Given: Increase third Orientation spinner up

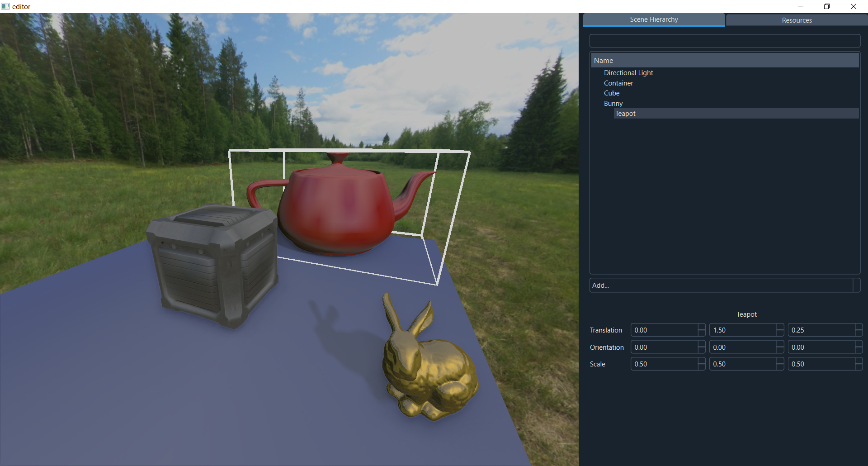Looking at the screenshot, I should coord(859,344).
